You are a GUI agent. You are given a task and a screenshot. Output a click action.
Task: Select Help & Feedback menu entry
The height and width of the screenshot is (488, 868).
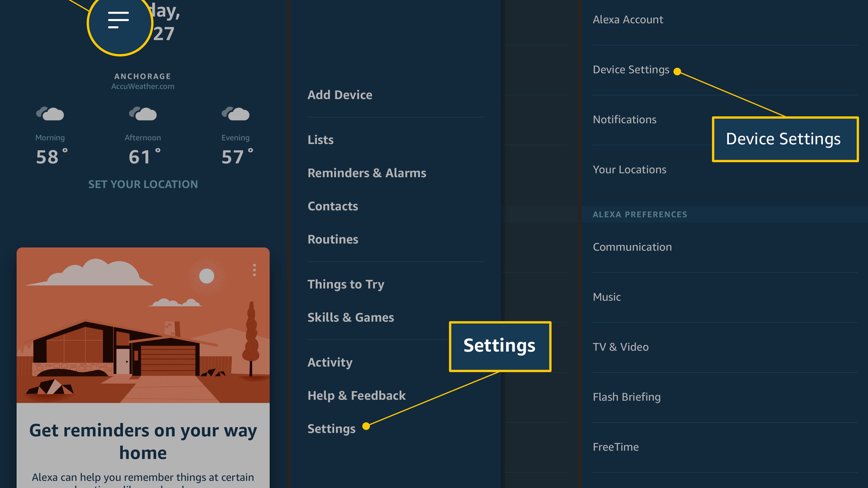coord(357,396)
